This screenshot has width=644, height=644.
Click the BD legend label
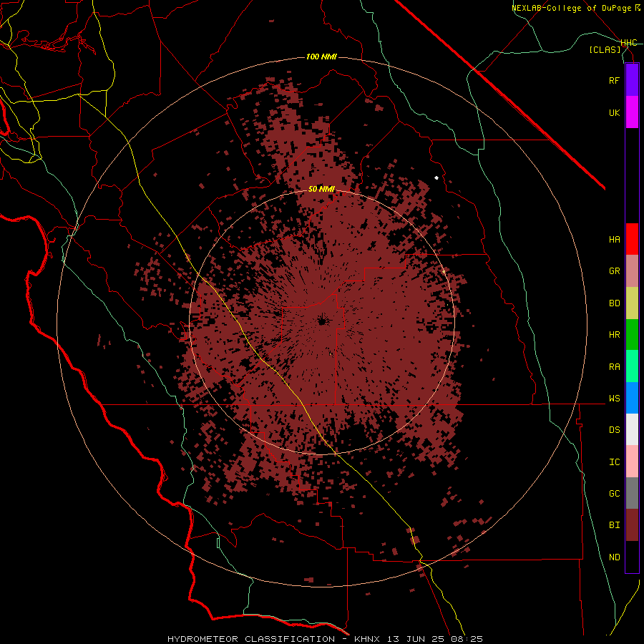point(615,303)
